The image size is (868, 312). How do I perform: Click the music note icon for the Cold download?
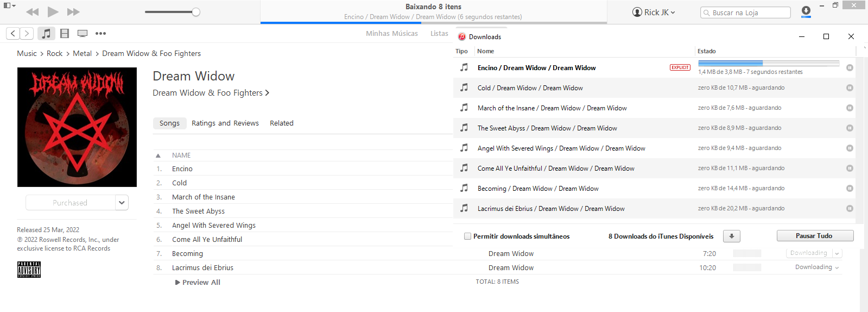click(x=464, y=88)
